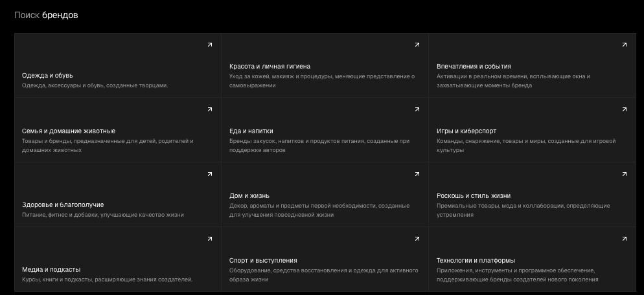
Task: Click the arrow icon on Игры и киберспорт
Action: click(x=624, y=109)
